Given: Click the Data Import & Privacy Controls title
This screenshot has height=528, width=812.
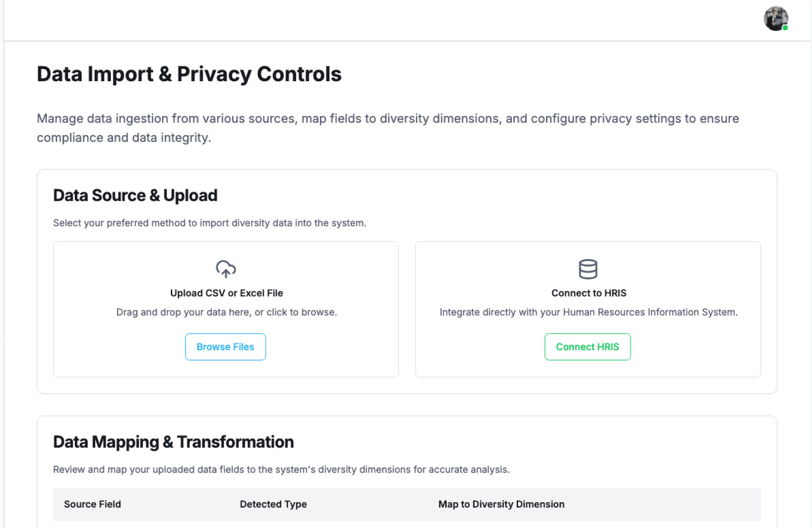Looking at the screenshot, I should click(189, 74).
